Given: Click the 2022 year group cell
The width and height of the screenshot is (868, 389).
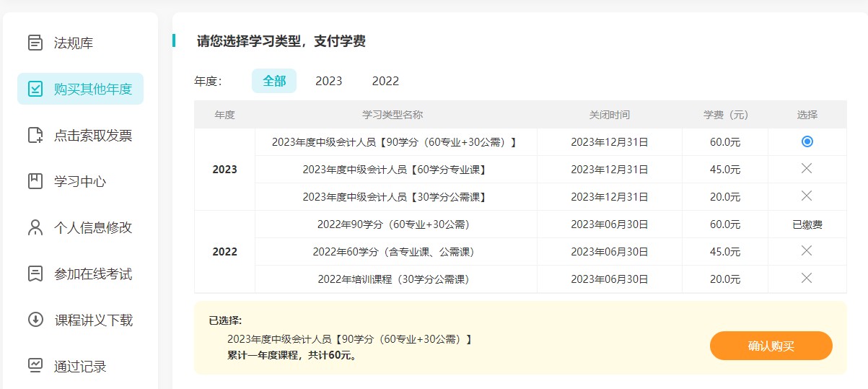Looking at the screenshot, I should click(x=224, y=252).
